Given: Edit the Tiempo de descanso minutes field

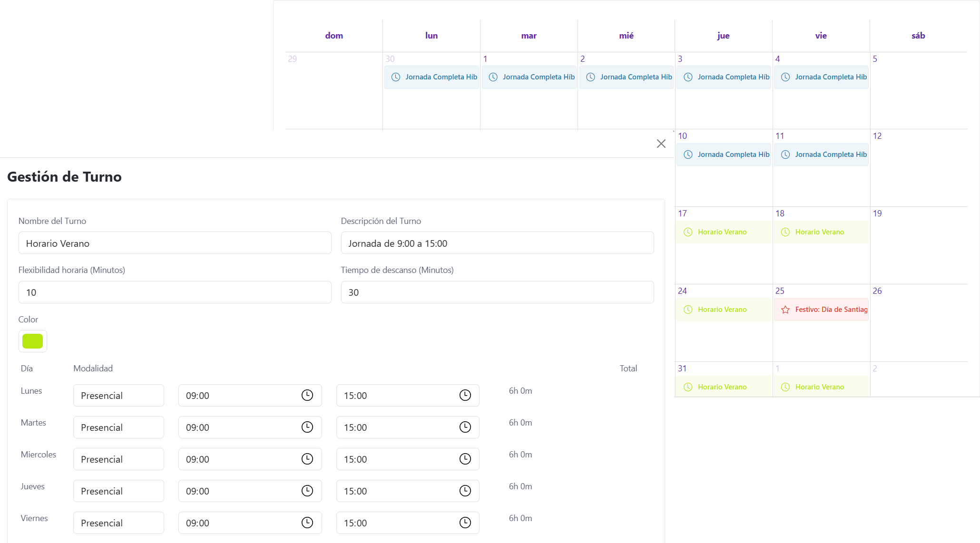Looking at the screenshot, I should point(497,292).
